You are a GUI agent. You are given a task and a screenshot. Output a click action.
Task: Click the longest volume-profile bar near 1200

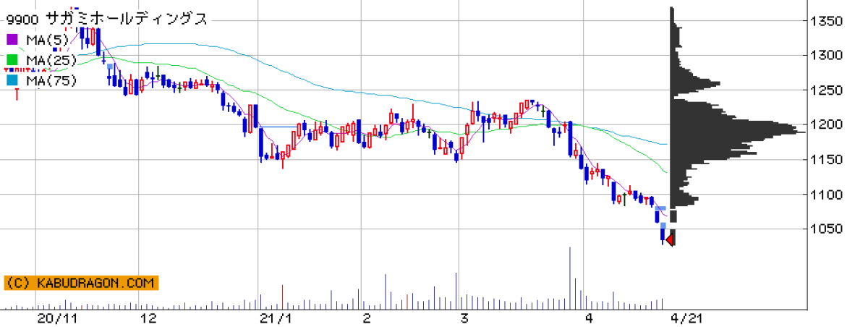pyautogui.click(x=738, y=132)
